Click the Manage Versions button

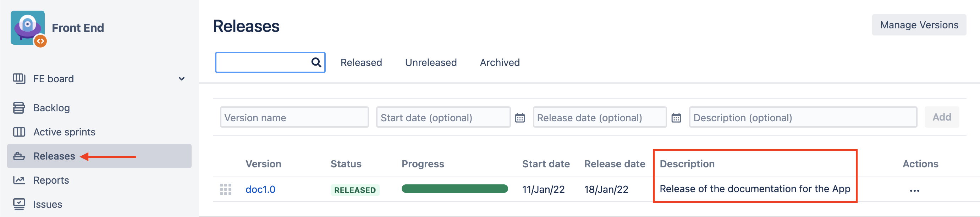tap(919, 25)
